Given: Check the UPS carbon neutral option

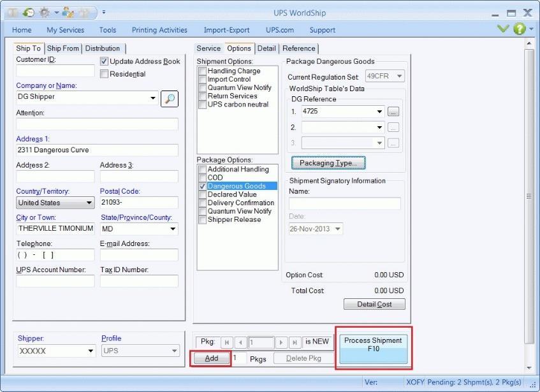Looking at the screenshot, I should (x=203, y=105).
